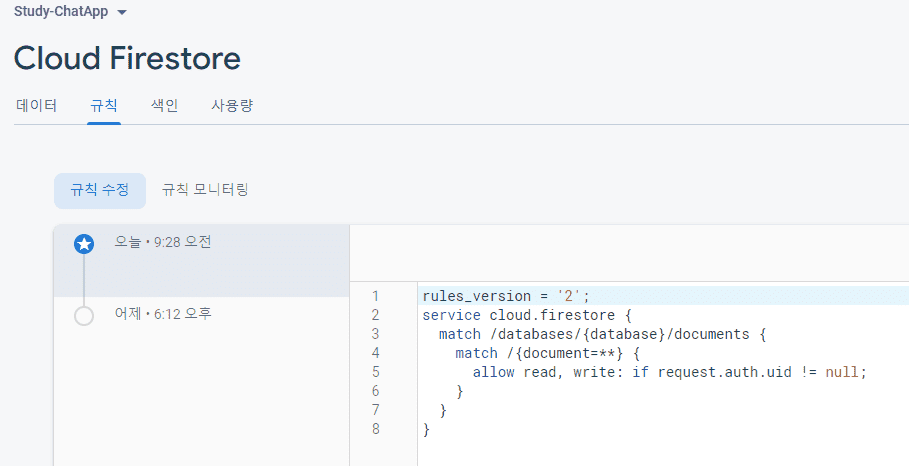
Task: Click the star icon on today's version
Action: tap(84, 244)
